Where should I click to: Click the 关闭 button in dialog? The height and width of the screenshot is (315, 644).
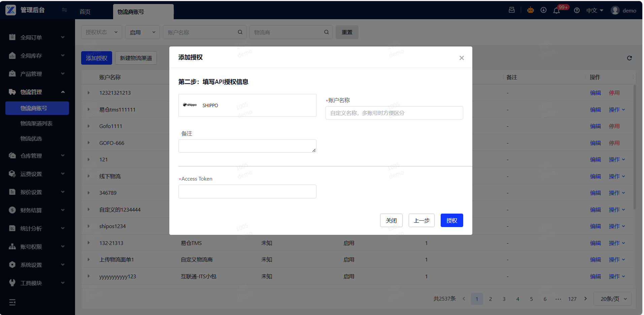click(391, 220)
